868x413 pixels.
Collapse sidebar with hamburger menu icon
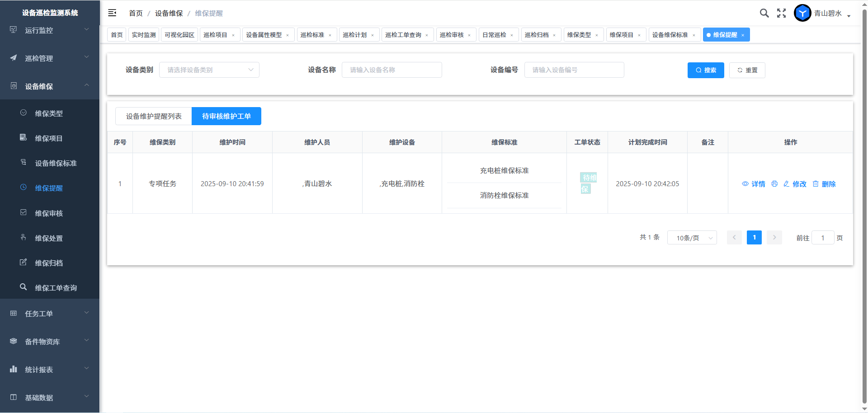coord(112,13)
